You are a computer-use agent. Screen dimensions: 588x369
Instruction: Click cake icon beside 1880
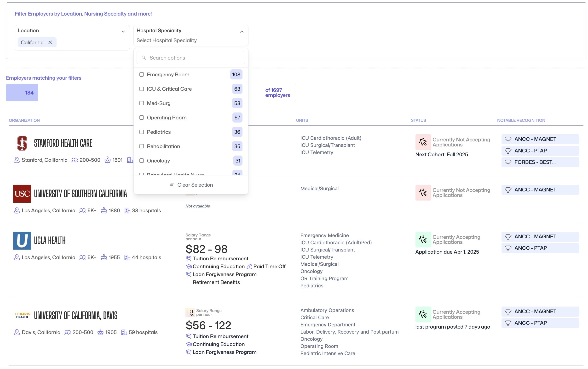104,211
